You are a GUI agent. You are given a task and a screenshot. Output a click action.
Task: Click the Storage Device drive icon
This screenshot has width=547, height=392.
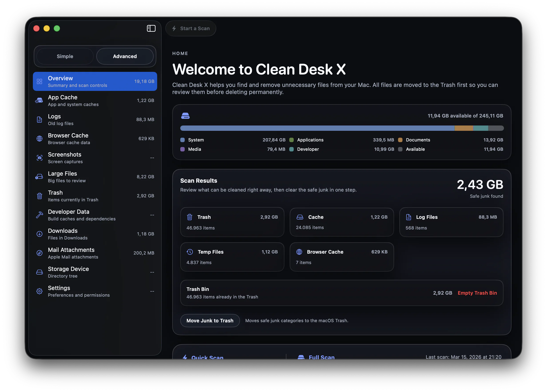40,272
